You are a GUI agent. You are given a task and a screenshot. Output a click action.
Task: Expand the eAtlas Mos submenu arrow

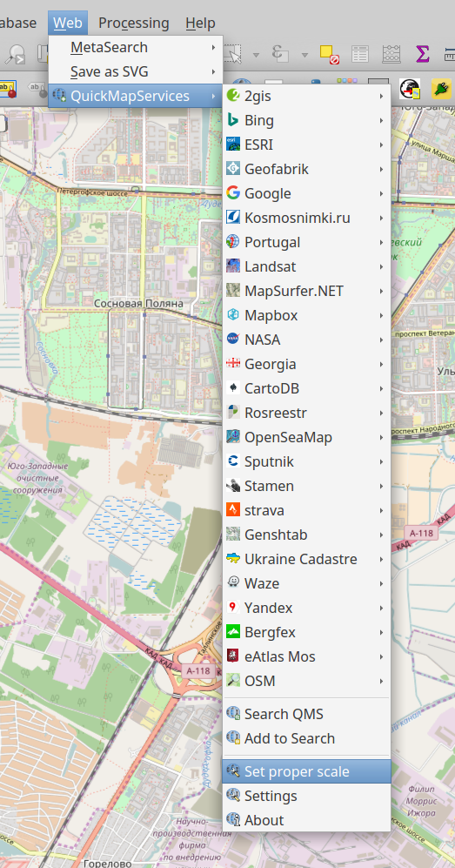point(381,656)
